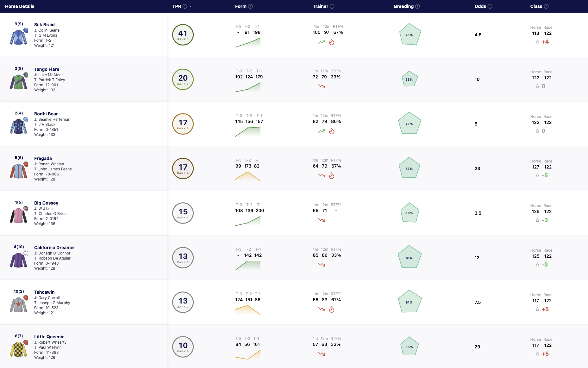The width and height of the screenshot is (588, 368).
Task: Open the TPR sort dropdown chevron
Action: point(191,6)
